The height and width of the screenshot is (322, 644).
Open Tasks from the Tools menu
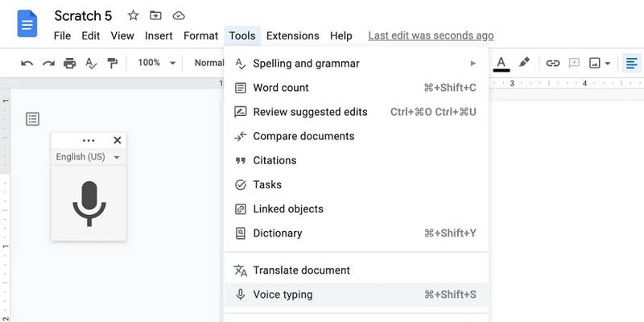click(x=356, y=185)
